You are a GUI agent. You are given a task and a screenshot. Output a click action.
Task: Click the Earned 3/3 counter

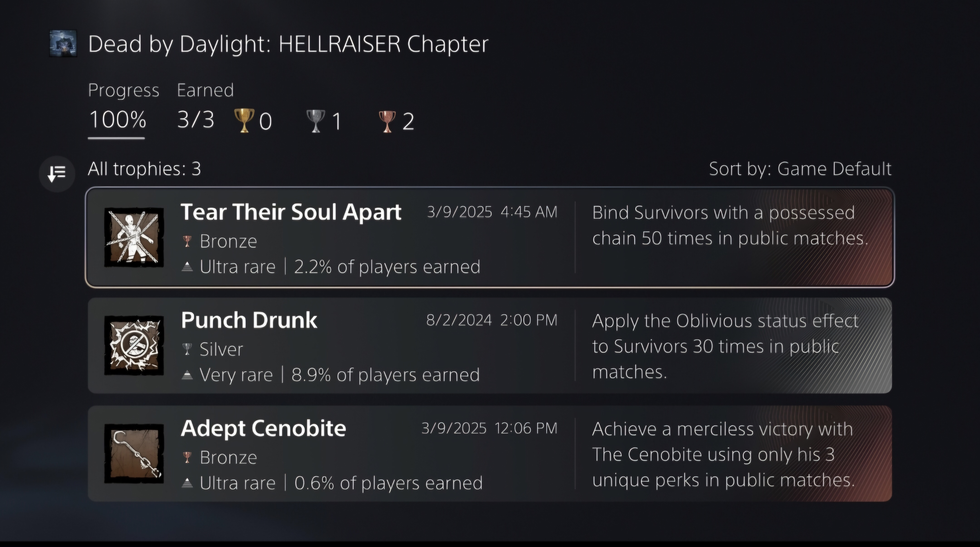click(196, 120)
